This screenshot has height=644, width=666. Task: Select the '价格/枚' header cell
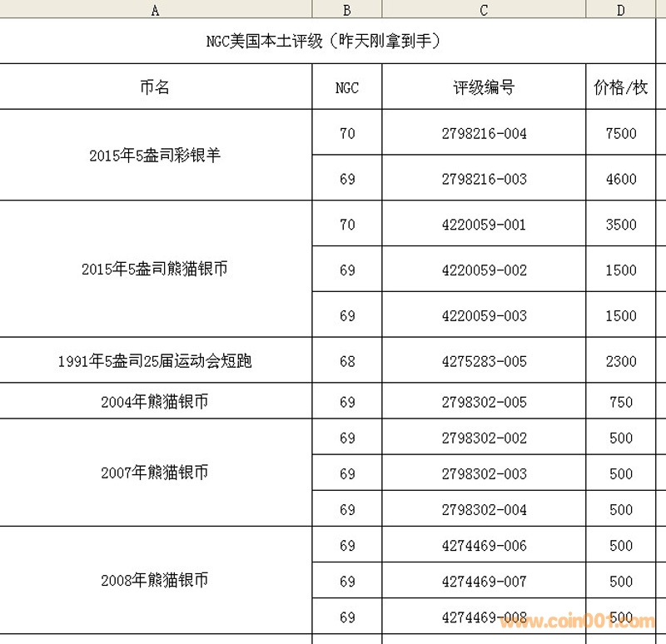click(x=621, y=87)
